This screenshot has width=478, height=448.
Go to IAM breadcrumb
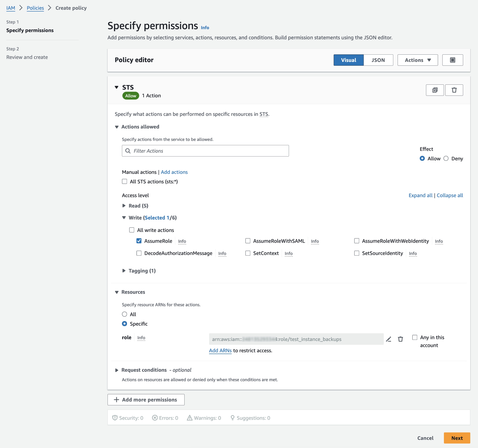(11, 8)
